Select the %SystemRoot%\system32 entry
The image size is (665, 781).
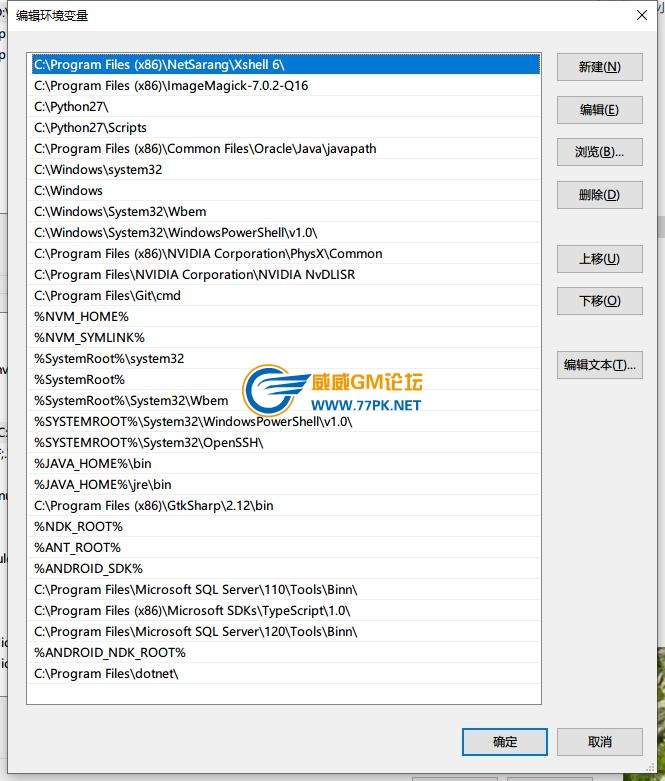coord(285,358)
